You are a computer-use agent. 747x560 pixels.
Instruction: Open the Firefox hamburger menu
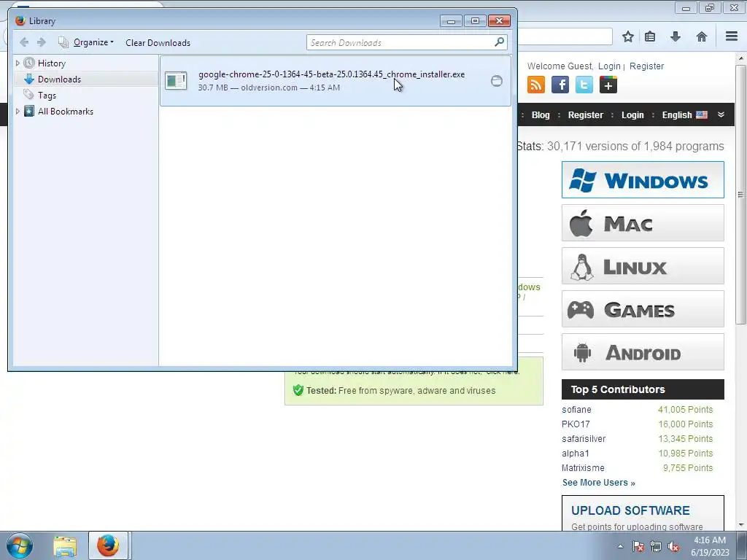pyautogui.click(x=732, y=36)
